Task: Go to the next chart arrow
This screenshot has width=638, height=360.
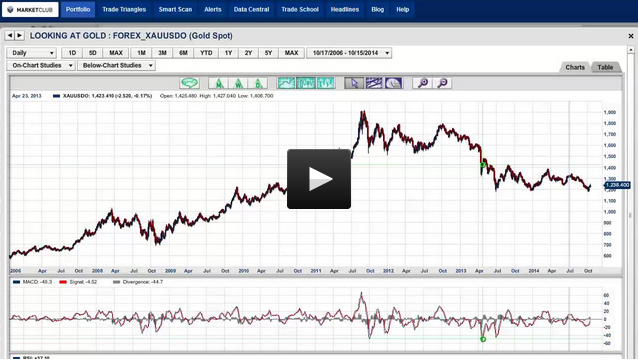Action: pos(20,36)
